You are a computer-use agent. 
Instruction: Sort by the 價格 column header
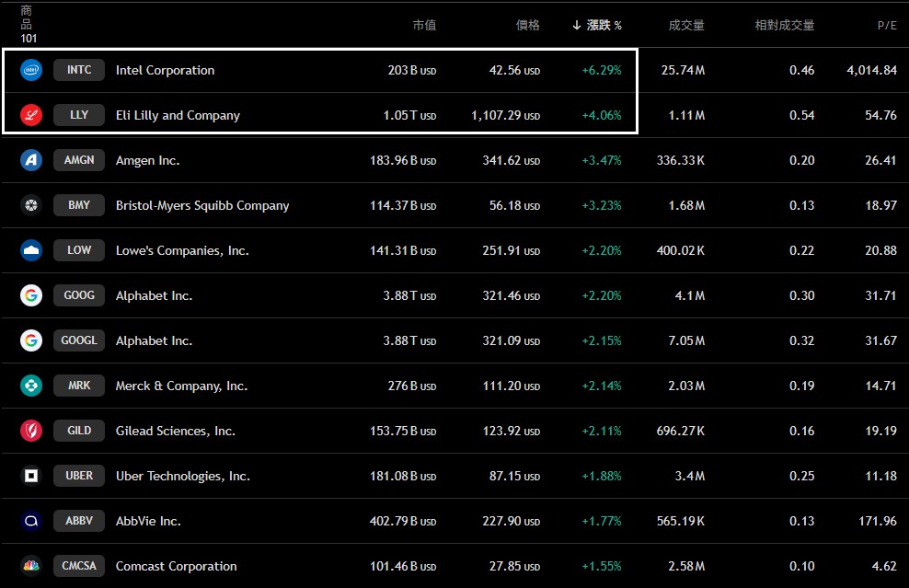coord(527,25)
